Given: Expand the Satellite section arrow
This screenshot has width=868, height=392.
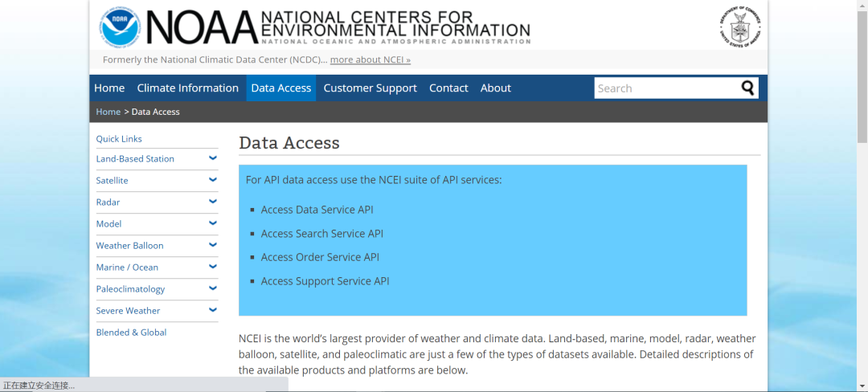Looking at the screenshot, I should click(213, 180).
